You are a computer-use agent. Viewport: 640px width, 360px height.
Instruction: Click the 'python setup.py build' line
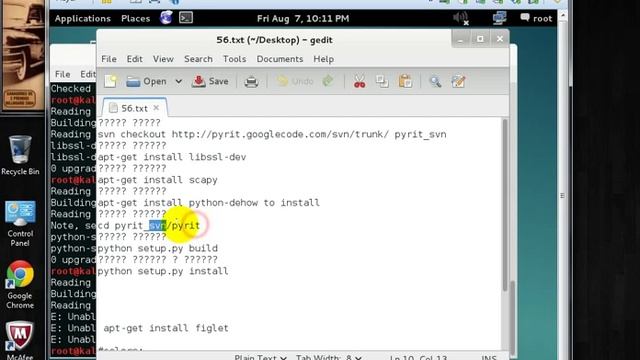[x=158, y=248]
